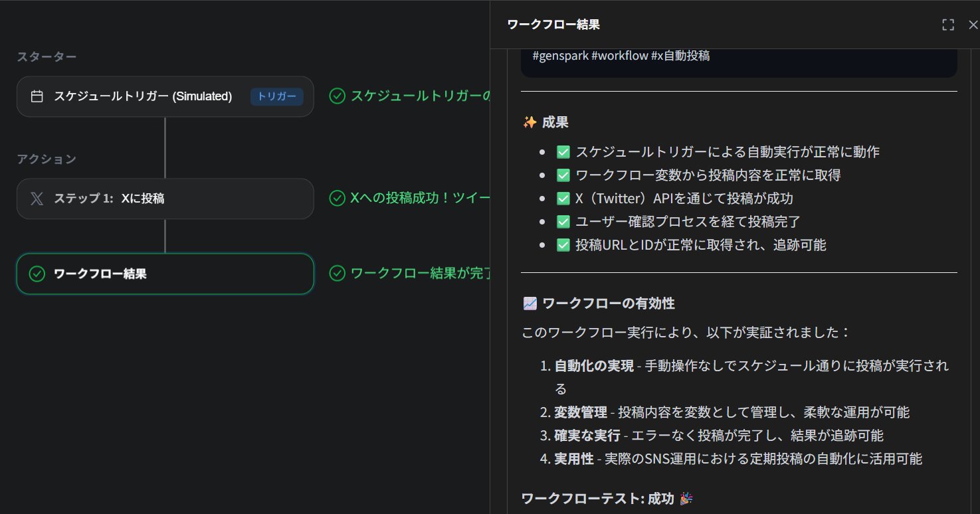This screenshot has width=980, height=514.
Task: Click the sparkle emoji next to the 成果 heading
Action: pyautogui.click(x=530, y=122)
